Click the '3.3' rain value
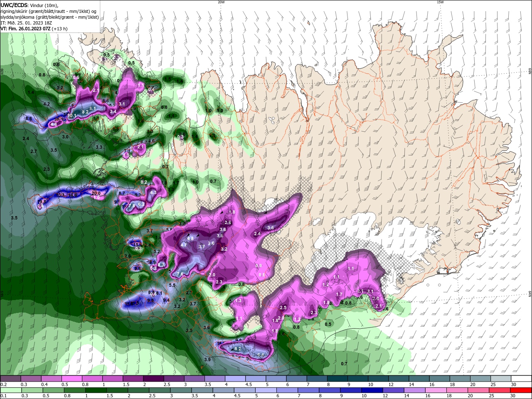 [x=99, y=147]
